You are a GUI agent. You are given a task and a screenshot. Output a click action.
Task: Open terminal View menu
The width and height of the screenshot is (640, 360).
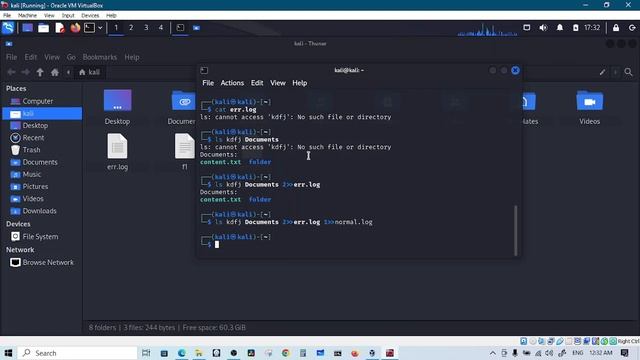click(278, 83)
